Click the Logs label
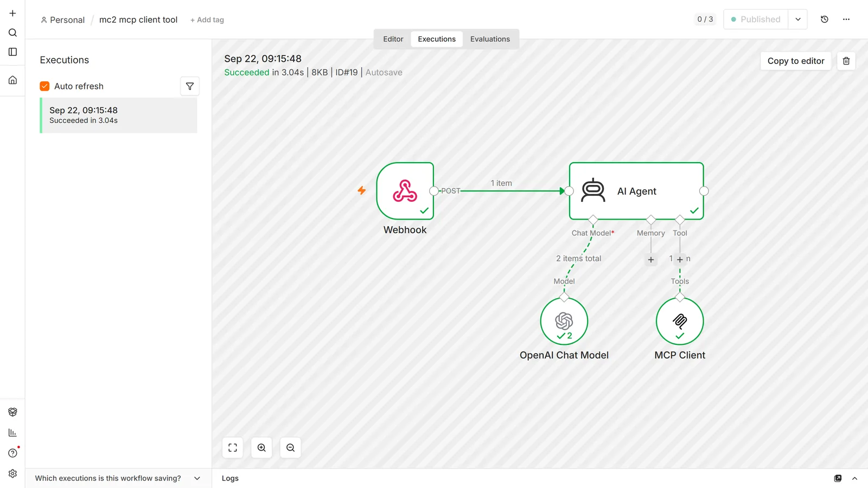 pos(230,478)
